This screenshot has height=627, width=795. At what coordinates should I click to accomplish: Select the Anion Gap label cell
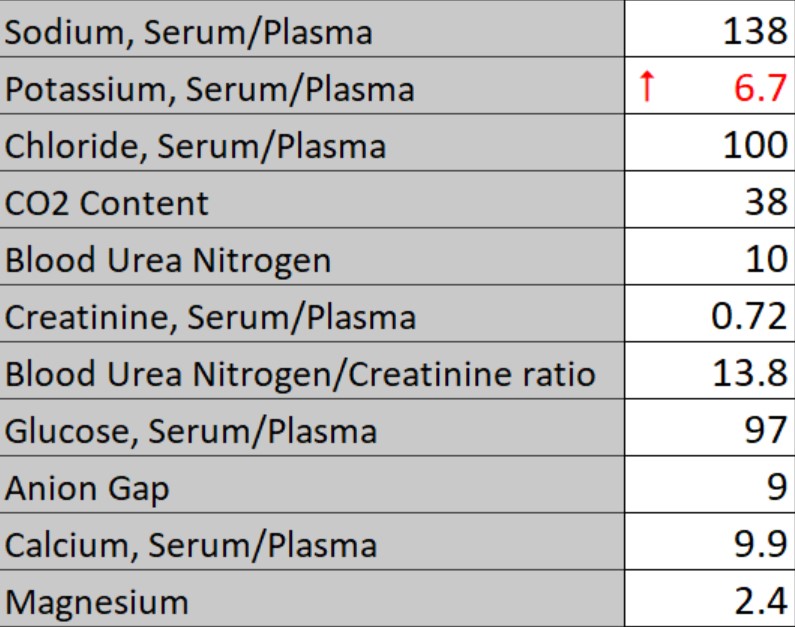tap(87, 488)
